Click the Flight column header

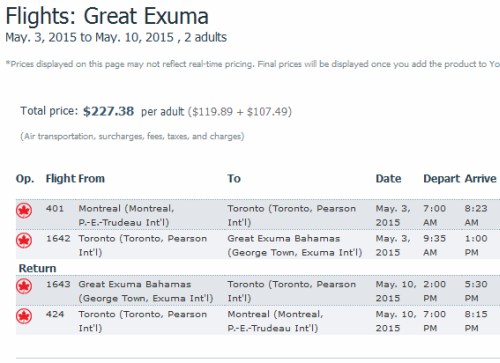click(x=61, y=178)
